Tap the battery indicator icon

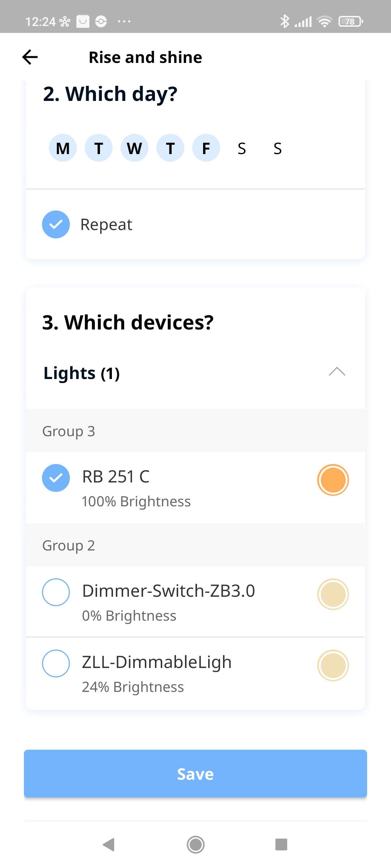click(350, 22)
